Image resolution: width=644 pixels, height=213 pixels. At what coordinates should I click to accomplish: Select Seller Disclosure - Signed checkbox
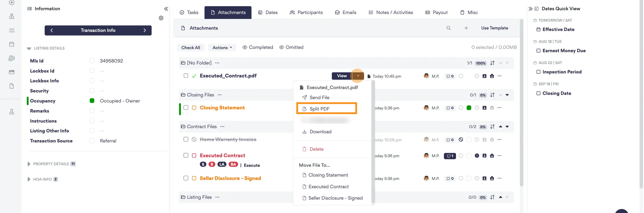point(186,178)
